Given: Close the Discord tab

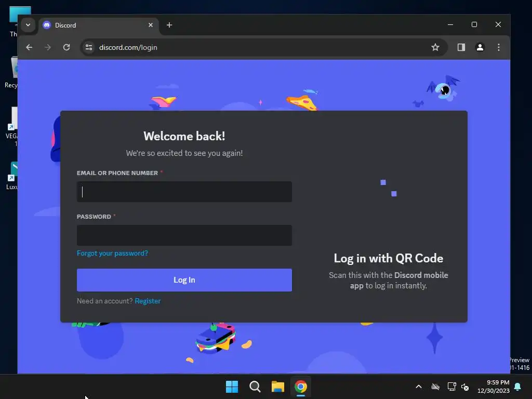Looking at the screenshot, I should click(x=151, y=25).
